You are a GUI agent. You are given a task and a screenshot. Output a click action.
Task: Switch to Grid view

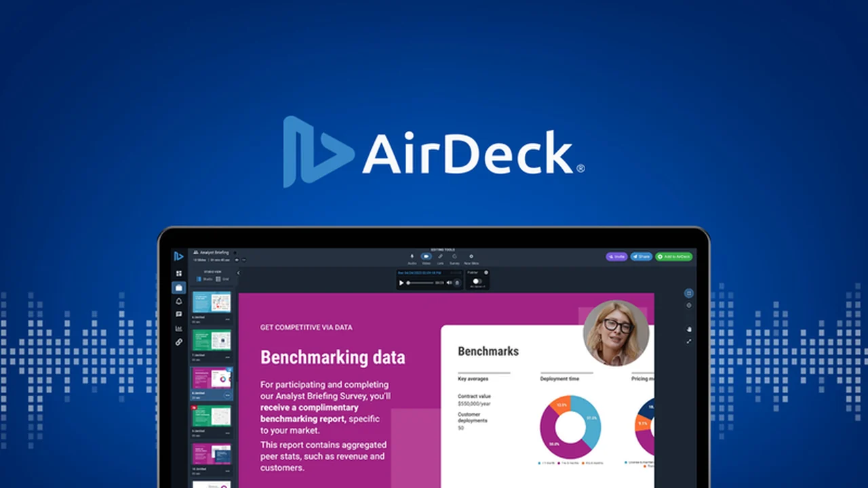click(x=222, y=279)
